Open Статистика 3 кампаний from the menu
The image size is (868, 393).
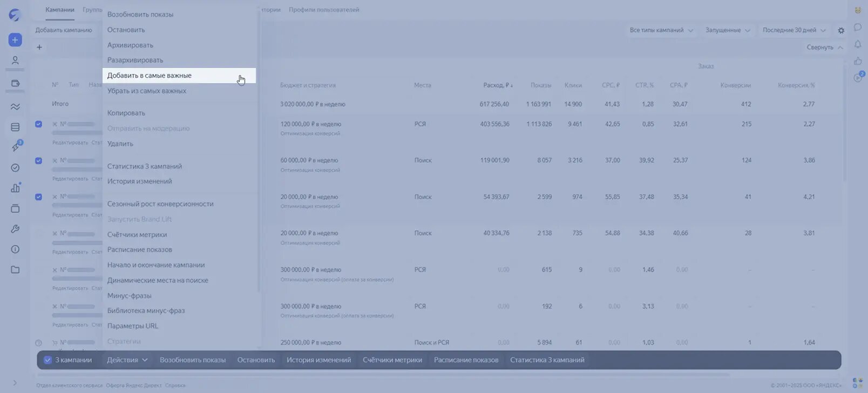[179, 166]
